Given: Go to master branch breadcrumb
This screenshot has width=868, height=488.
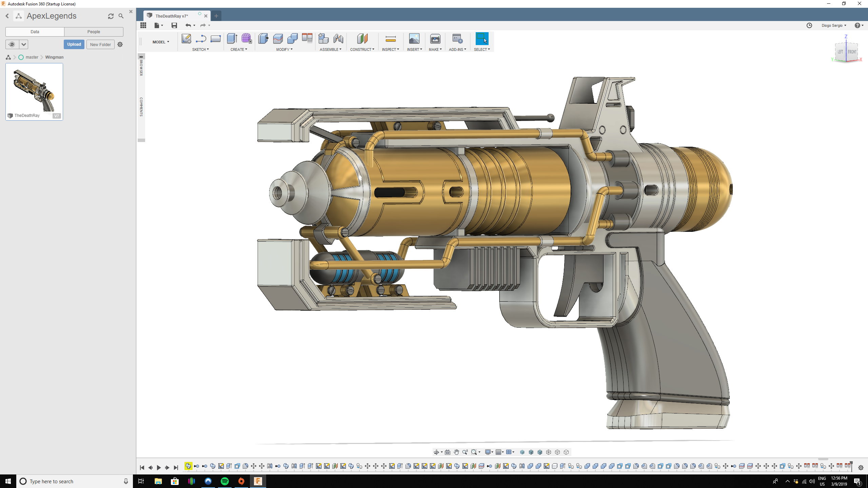Looking at the screenshot, I should point(32,57).
